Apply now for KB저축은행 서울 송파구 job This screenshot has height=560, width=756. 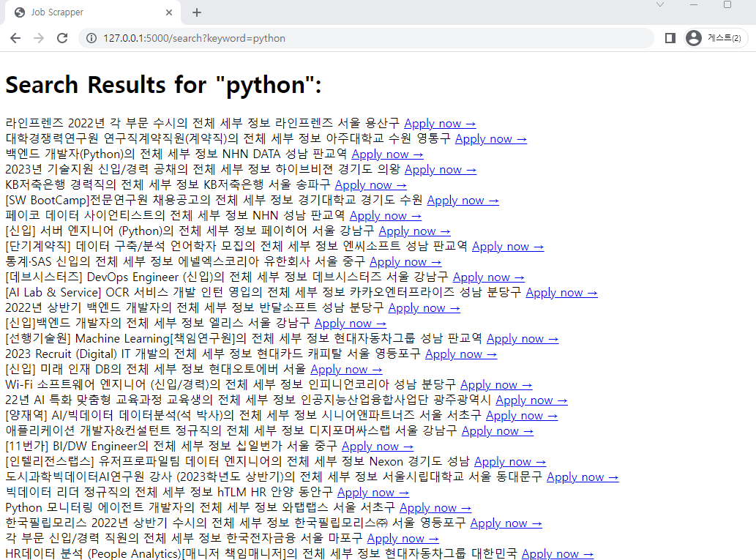[x=371, y=185]
